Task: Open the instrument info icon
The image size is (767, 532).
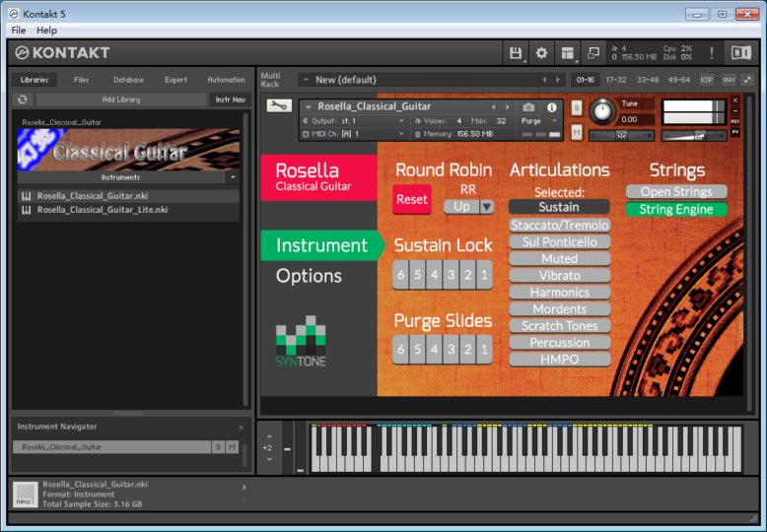Action: click(x=551, y=106)
